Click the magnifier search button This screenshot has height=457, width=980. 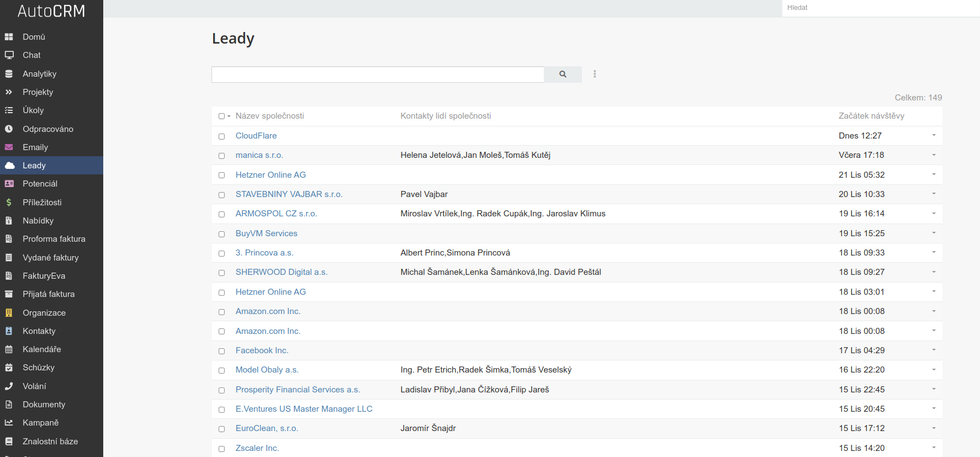(563, 75)
